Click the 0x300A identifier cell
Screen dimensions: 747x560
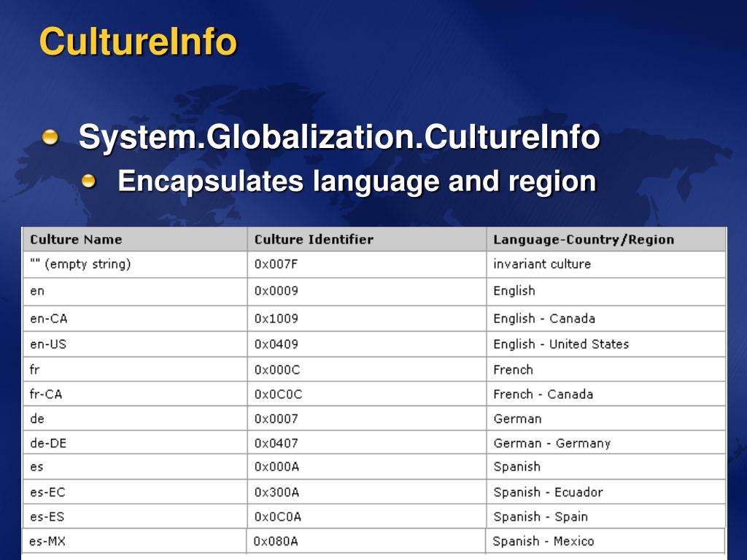pos(367,492)
